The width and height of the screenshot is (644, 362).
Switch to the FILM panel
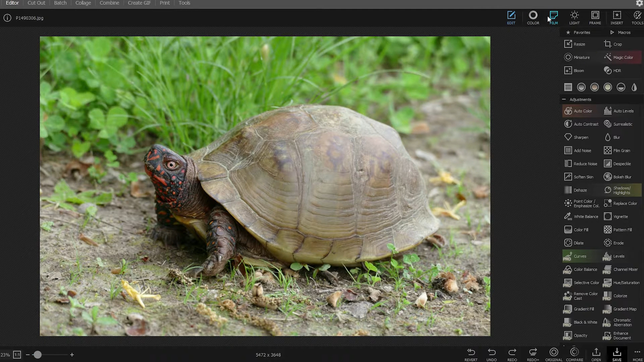[x=554, y=18]
